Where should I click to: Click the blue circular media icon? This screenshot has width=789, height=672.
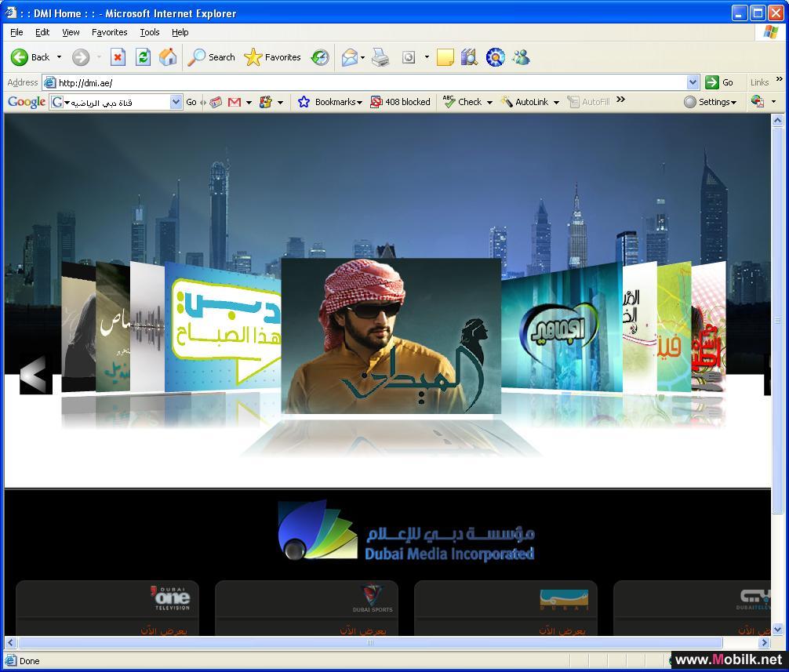point(496,57)
